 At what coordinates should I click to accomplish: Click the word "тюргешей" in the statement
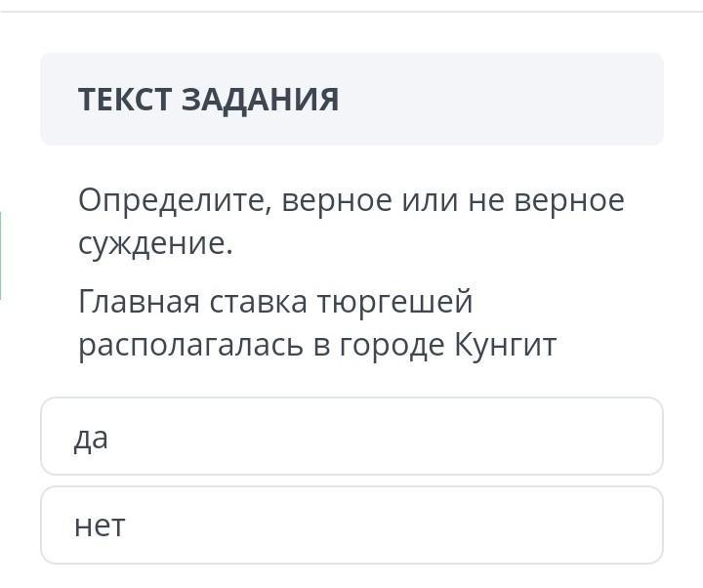[x=394, y=302]
